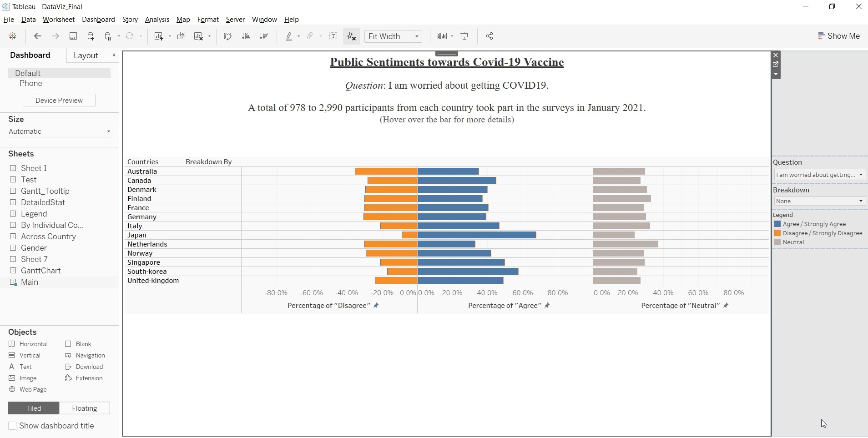Open the Analysis menu
Image resolution: width=868 pixels, height=438 pixels.
(x=157, y=20)
